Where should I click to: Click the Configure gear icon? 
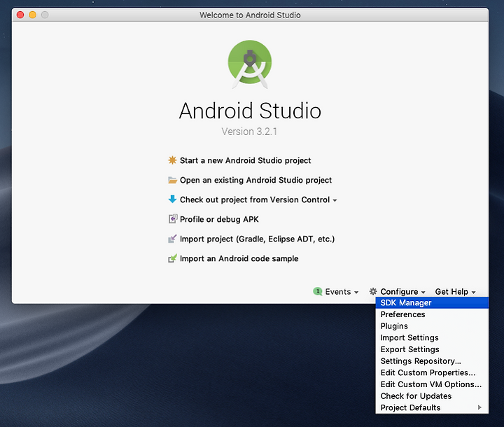(373, 291)
